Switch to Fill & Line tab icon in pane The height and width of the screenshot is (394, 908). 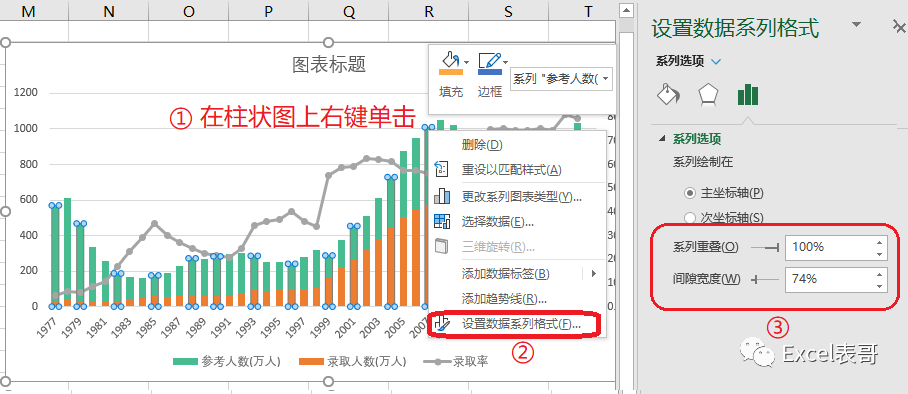(668, 94)
